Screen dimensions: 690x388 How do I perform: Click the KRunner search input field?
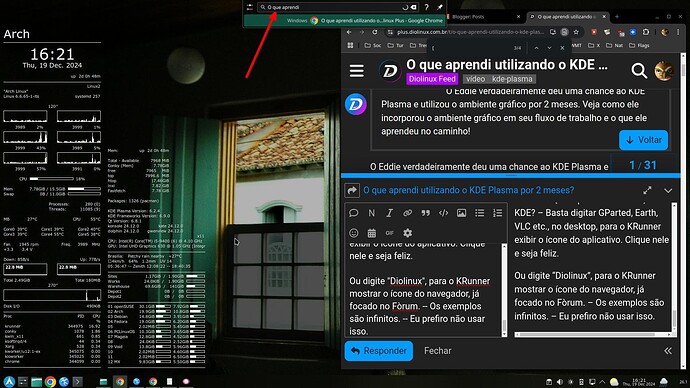(x=338, y=7)
